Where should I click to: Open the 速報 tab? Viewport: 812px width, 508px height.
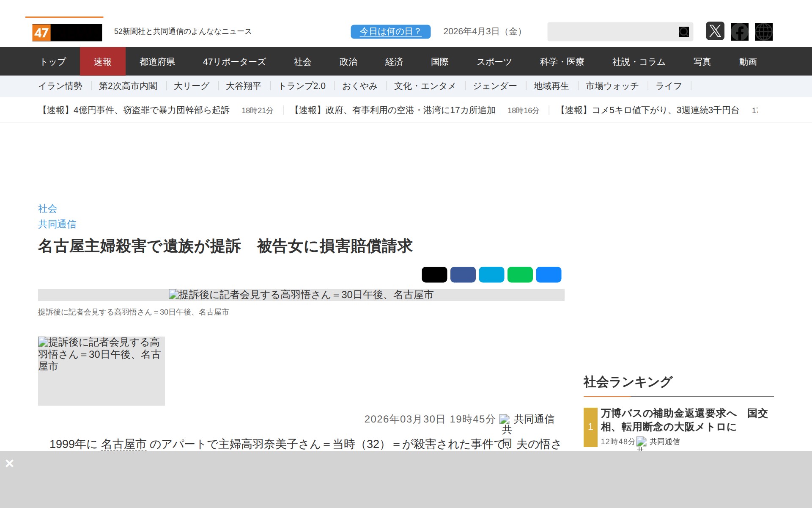coord(102,62)
